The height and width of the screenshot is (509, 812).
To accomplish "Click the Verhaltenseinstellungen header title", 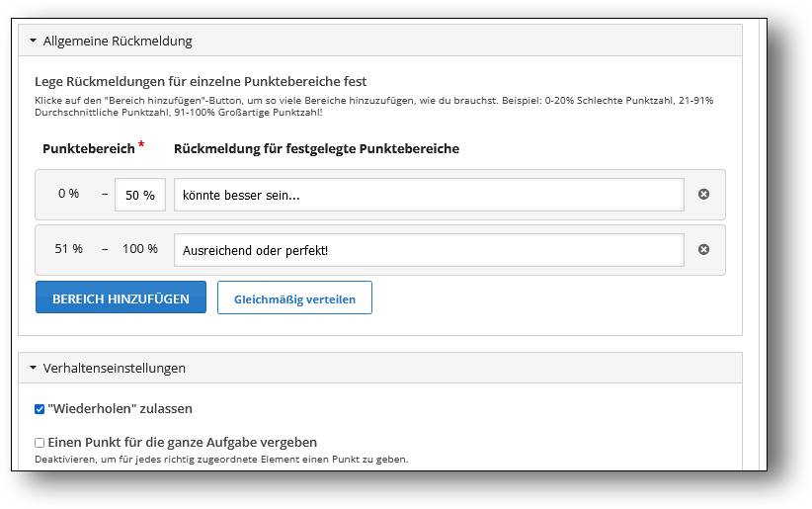I will point(114,368).
